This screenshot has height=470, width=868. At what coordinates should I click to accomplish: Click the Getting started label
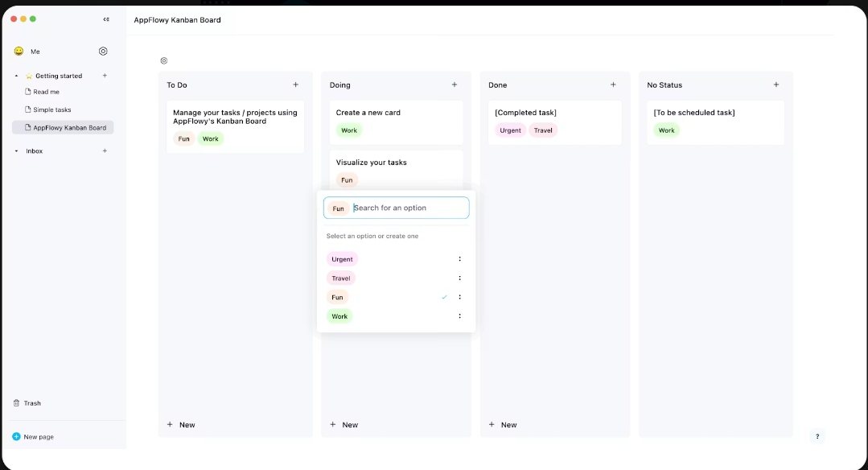coord(59,76)
